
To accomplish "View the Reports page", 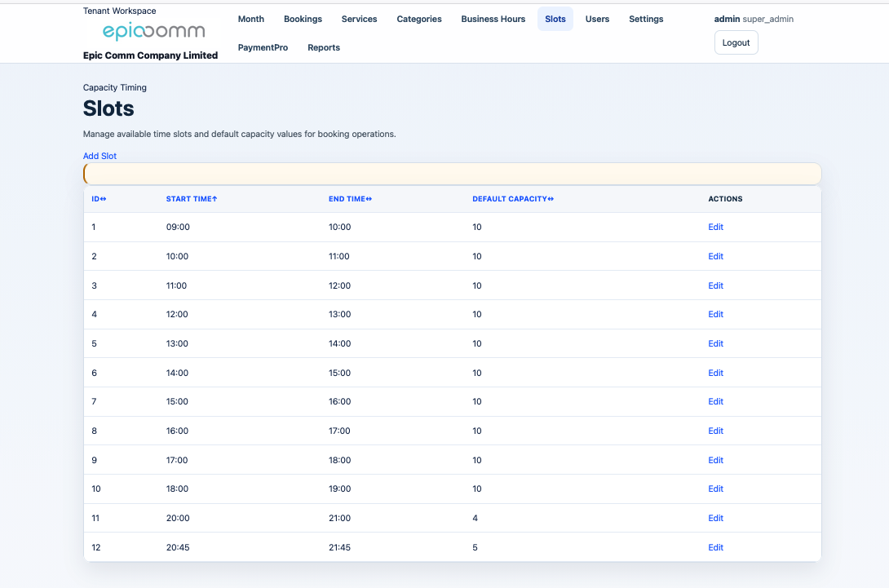I will [324, 47].
